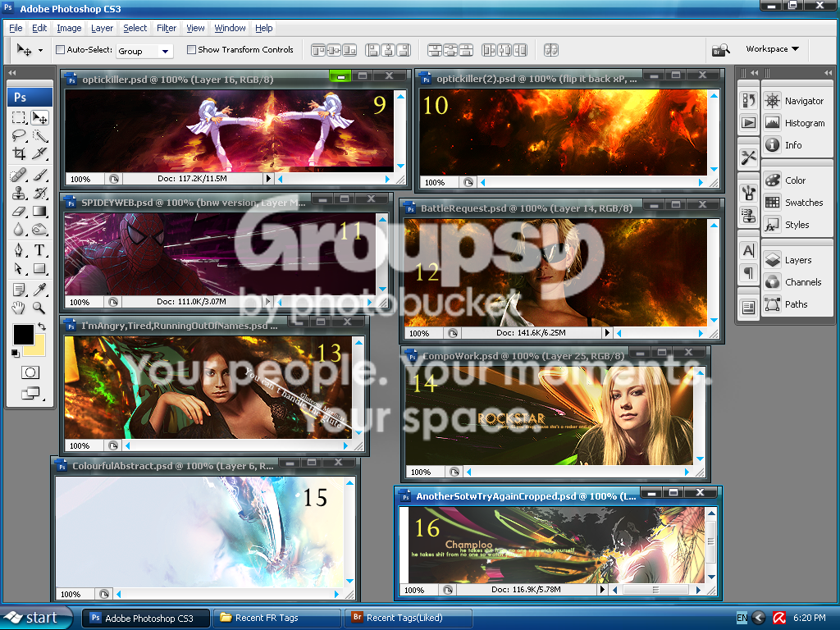Select the Hand tool
The width and height of the screenshot is (840, 630).
click(19, 308)
